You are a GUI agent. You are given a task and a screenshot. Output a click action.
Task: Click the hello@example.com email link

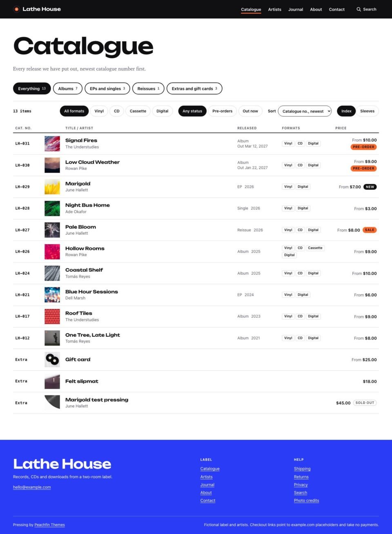pyautogui.click(x=32, y=487)
